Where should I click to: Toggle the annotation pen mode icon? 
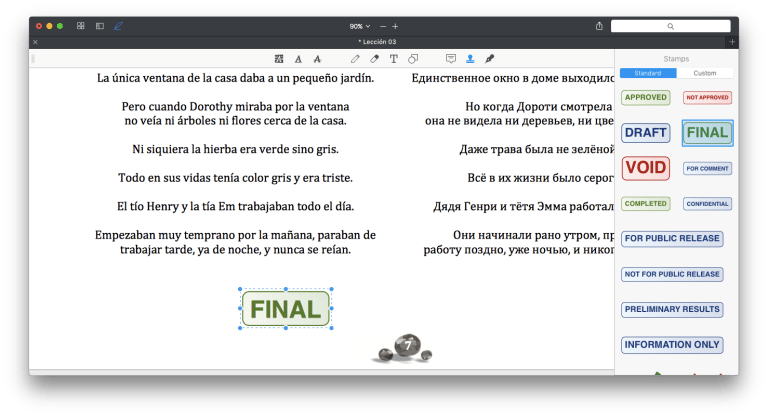click(x=119, y=26)
